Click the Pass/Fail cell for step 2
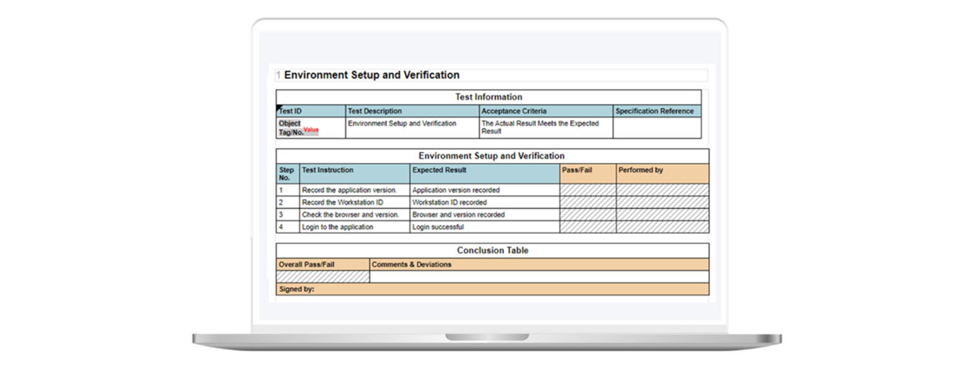The height and width of the screenshot is (366, 980). (588, 202)
